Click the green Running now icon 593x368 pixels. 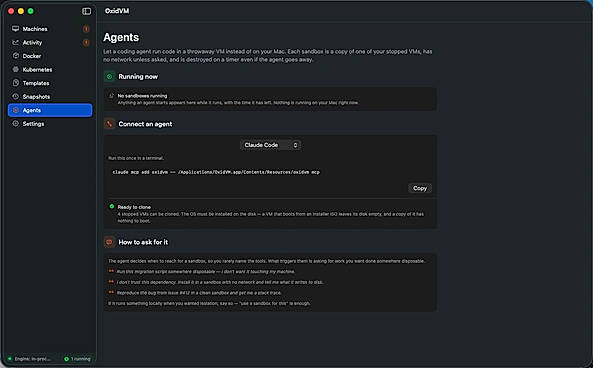[x=109, y=76]
